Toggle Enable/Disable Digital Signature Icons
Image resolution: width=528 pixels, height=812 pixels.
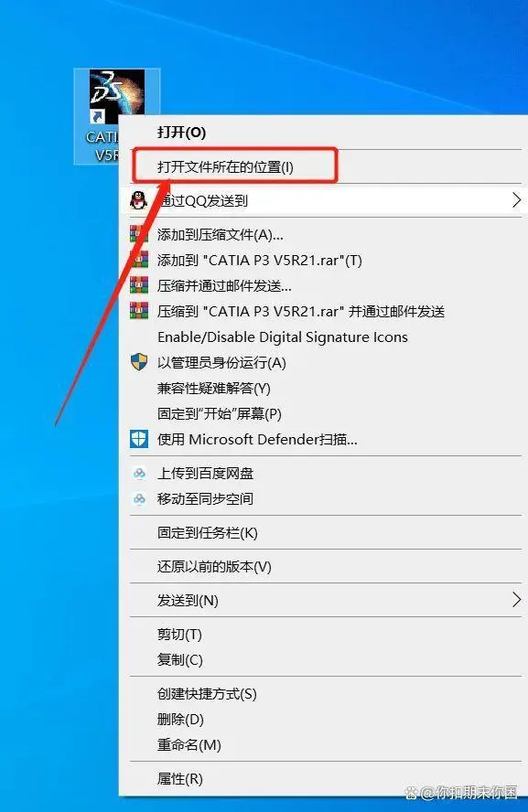click(x=283, y=337)
